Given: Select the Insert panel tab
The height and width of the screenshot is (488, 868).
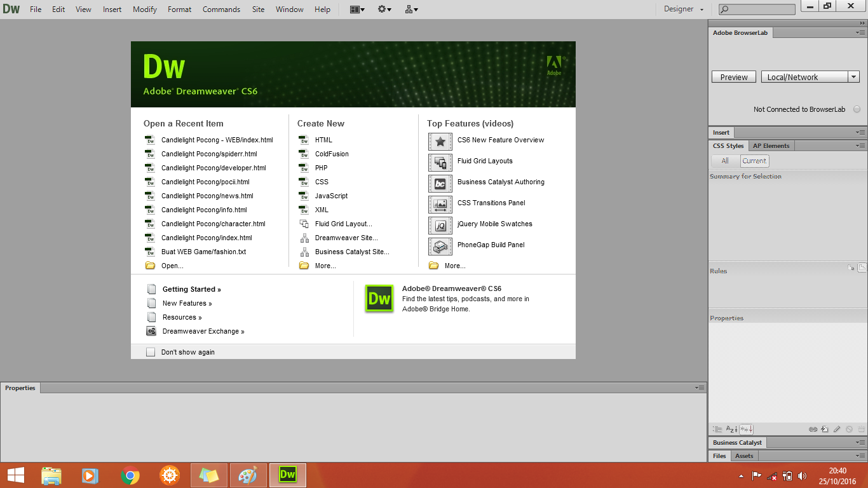Looking at the screenshot, I should [721, 133].
